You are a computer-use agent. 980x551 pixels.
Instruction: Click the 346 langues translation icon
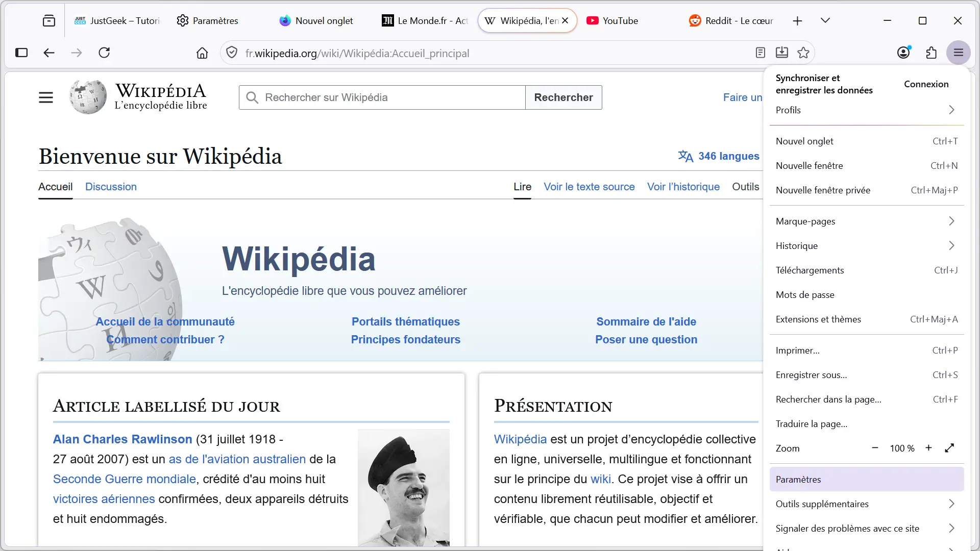pyautogui.click(x=685, y=156)
